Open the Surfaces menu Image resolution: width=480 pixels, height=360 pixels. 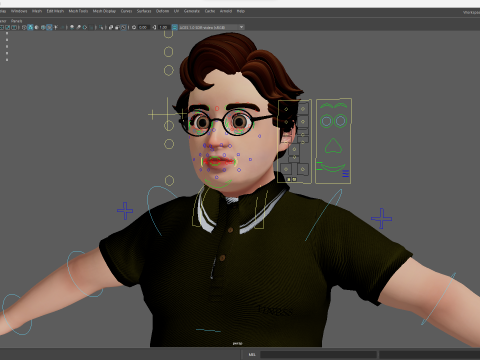(144, 11)
